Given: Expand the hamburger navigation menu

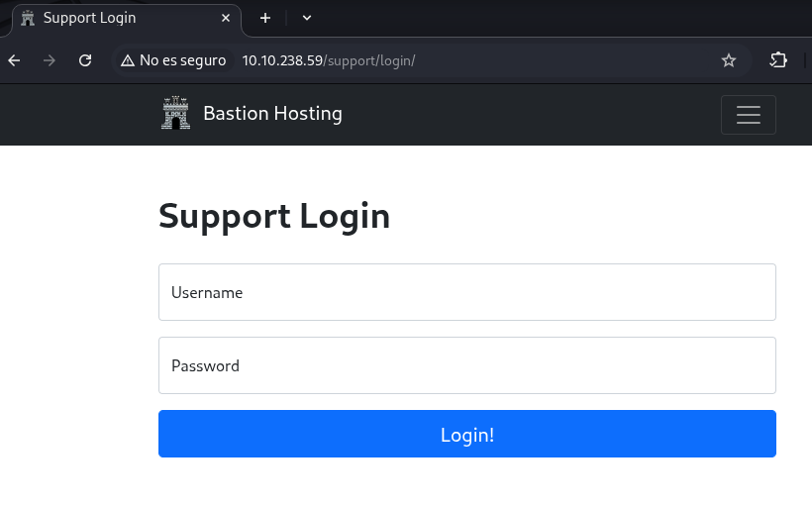Looking at the screenshot, I should click(749, 115).
